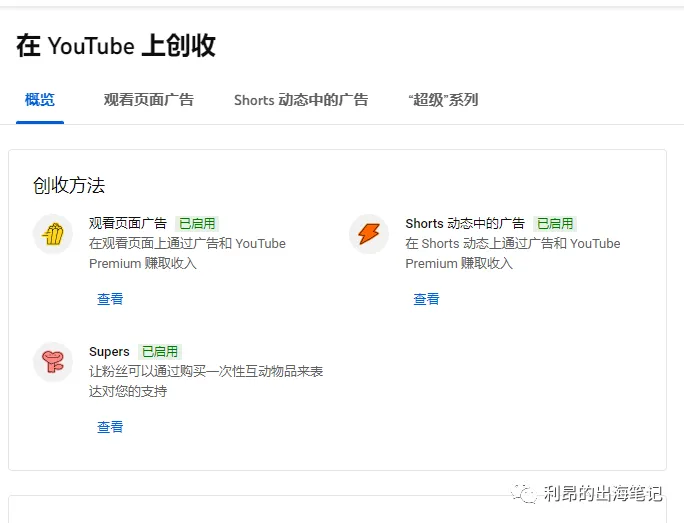Image resolution: width=684 pixels, height=523 pixels.
Task: Open 查看 link under Supers
Action: tap(110, 427)
